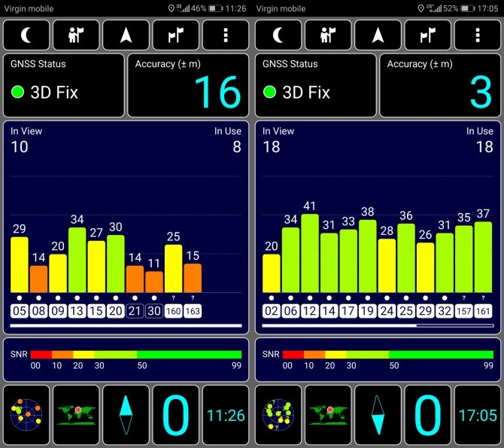Select satellite ID 29 label
The height and width of the screenshot is (448, 504).
point(426,311)
